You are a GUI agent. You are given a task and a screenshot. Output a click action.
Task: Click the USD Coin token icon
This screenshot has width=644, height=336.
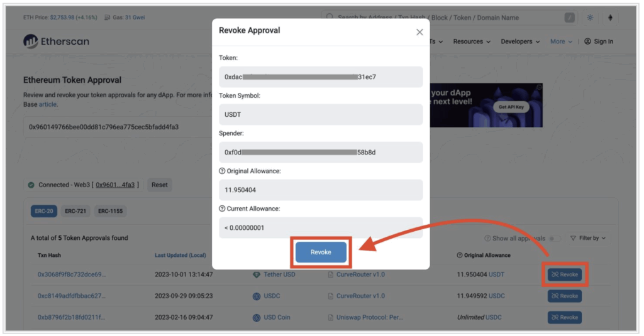click(257, 318)
